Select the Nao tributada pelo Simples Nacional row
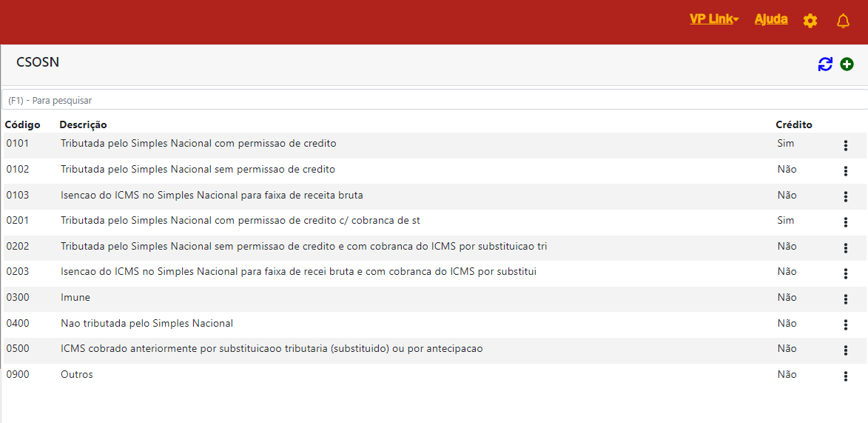Screen dimensions: 868x423 click(147, 324)
